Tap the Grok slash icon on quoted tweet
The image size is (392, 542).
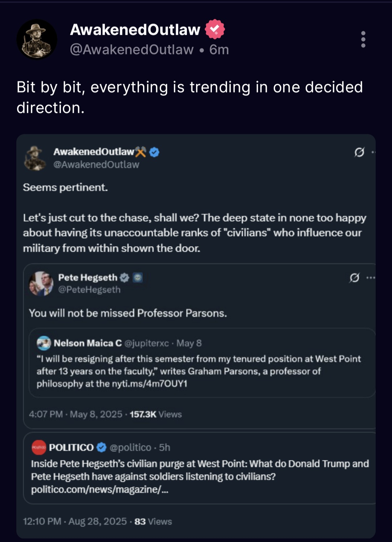tap(359, 152)
